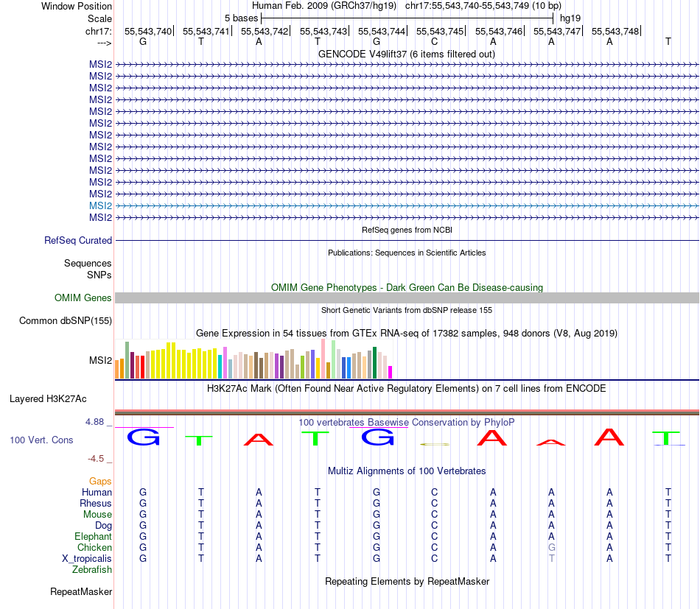
Task: Click the PhyloP minimum value -4.5
Action: [96, 459]
